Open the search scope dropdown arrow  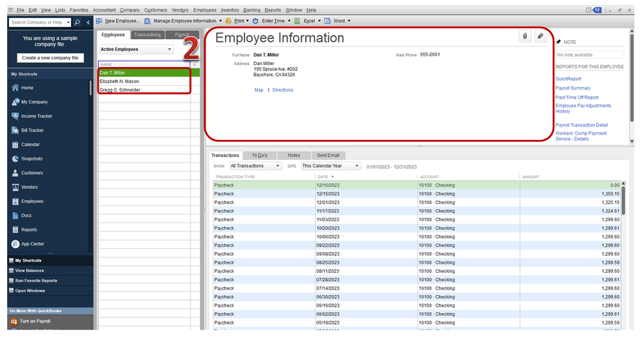tap(68, 22)
